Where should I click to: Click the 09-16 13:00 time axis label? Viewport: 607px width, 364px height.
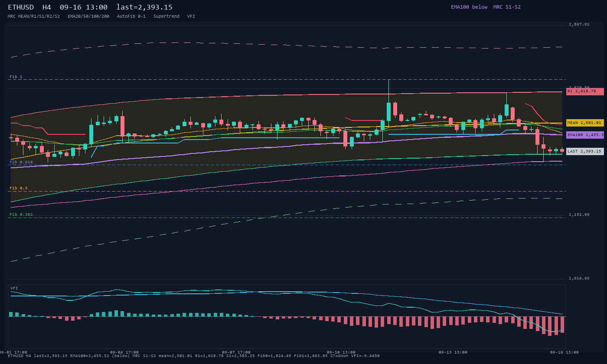tap(565, 352)
